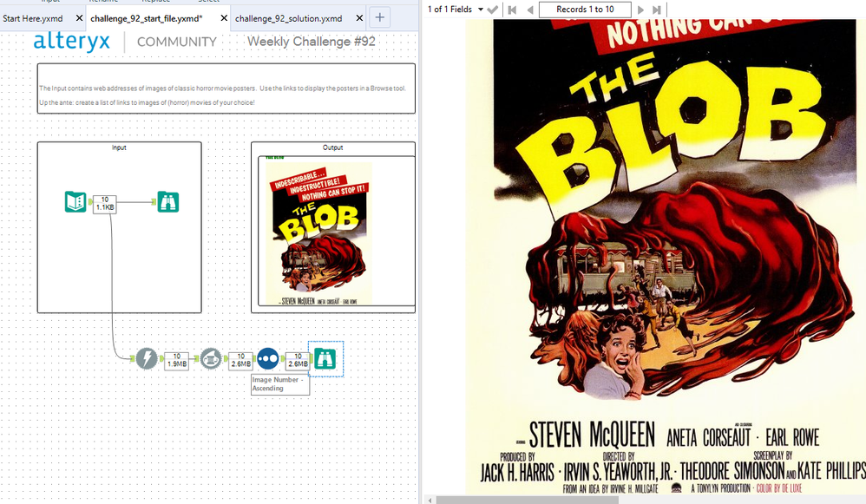Image resolution: width=866 pixels, height=504 pixels.
Task: Switch to Start Here.yxmd tab
Action: click(33, 18)
